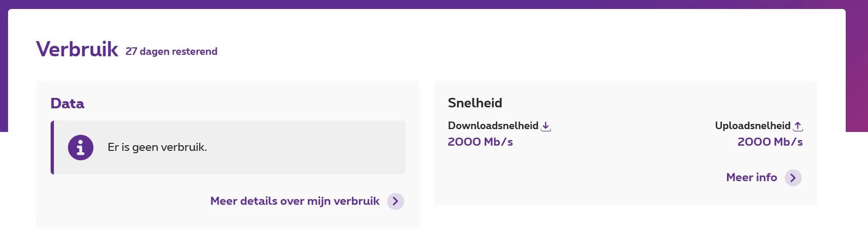Click the Er is geen verbruik message
The height and width of the screenshot is (236, 868).
tap(157, 147)
